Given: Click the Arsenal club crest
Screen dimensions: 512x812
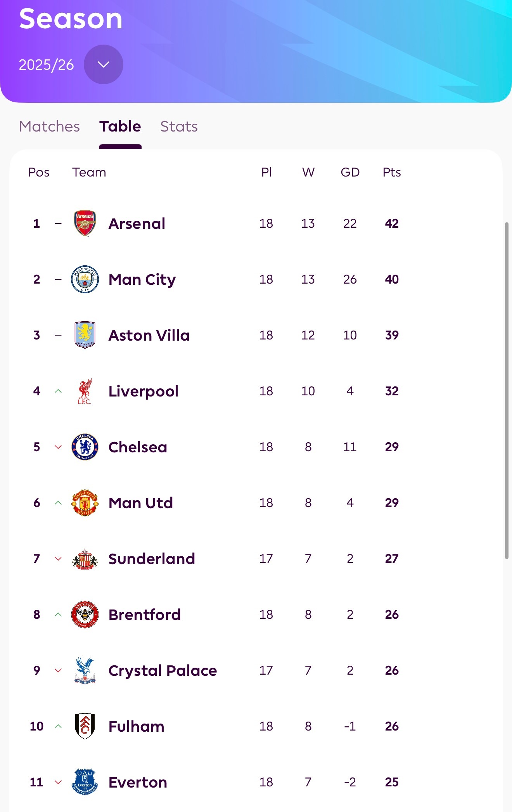Looking at the screenshot, I should (x=85, y=223).
